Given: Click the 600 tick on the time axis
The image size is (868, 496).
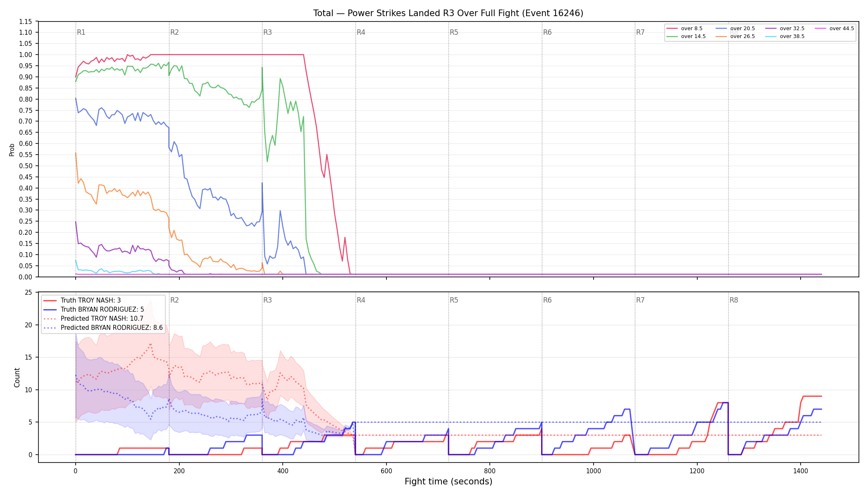Looking at the screenshot, I should tap(386, 471).
